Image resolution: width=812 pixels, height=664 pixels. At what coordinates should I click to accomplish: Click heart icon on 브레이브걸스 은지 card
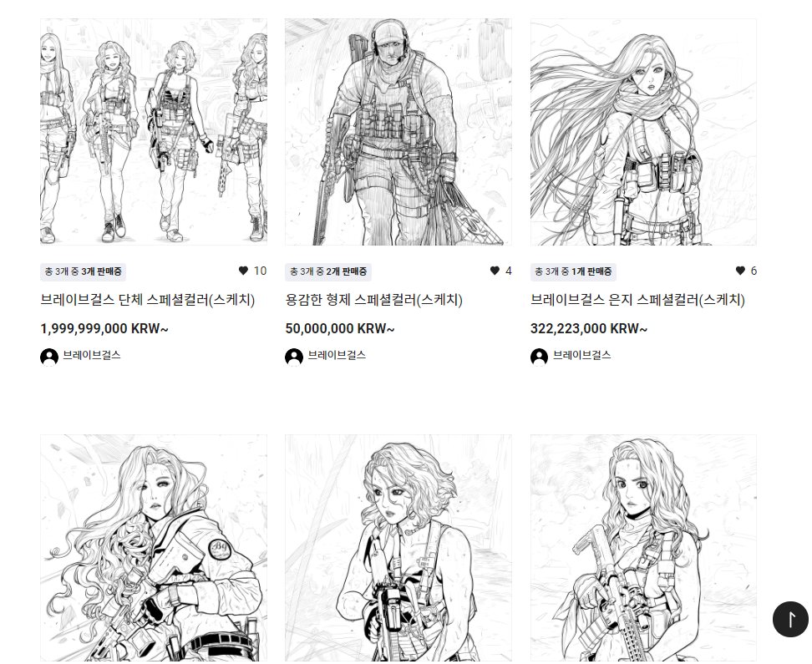tap(740, 271)
